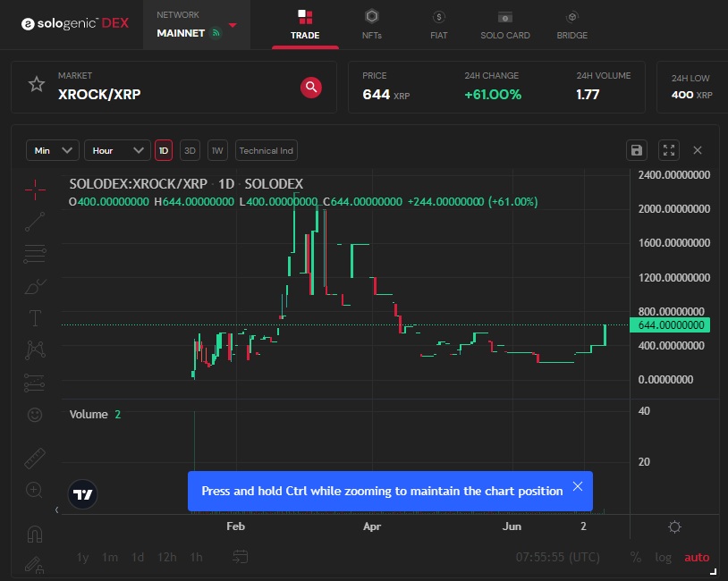This screenshot has height=581, width=728.
Task: Toggle percent scale mode
Action: [x=636, y=557]
